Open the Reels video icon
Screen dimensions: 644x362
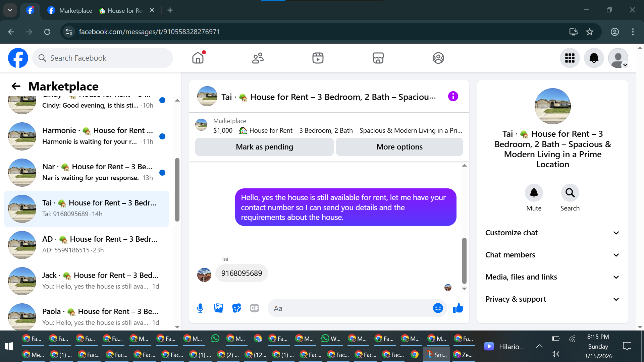318,58
